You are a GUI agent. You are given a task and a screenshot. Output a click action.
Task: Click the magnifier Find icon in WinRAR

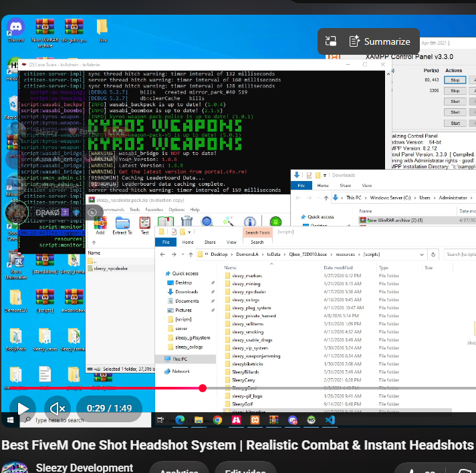(x=207, y=222)
